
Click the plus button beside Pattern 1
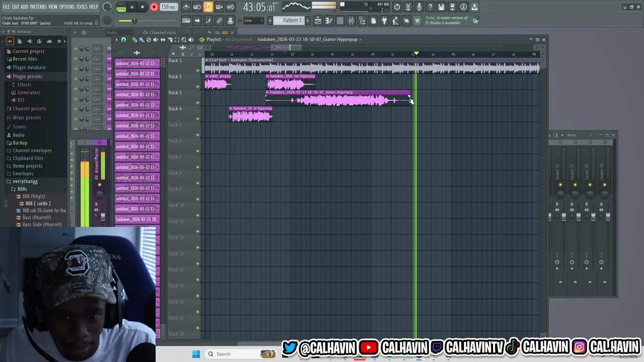pos(308,21)
